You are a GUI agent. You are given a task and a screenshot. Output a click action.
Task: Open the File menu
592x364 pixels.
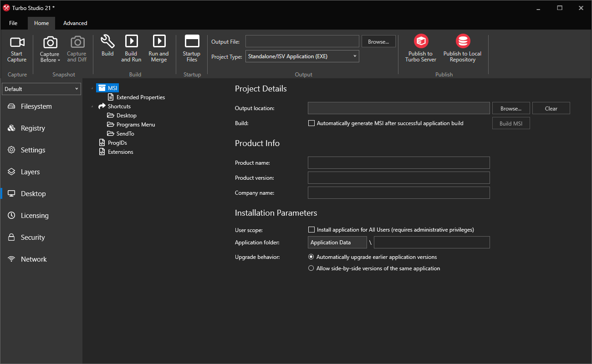(x=13, y=23)
